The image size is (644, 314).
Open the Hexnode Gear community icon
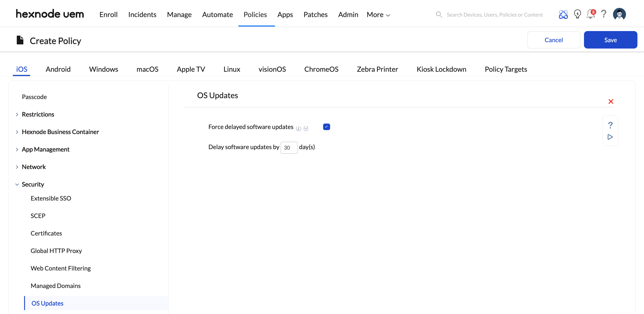pos(563,14)
